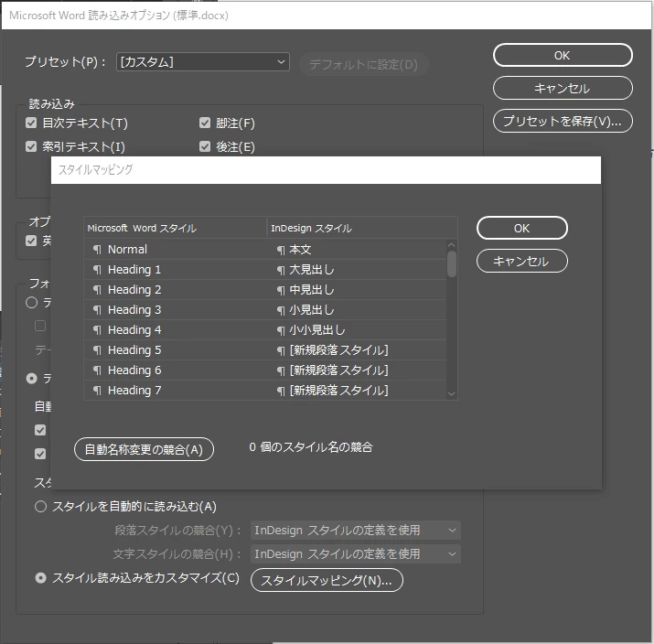Click the 0 個のスタイル名の競合 status text
This screenshot has height=644, width=654.
tap(311, 447)
